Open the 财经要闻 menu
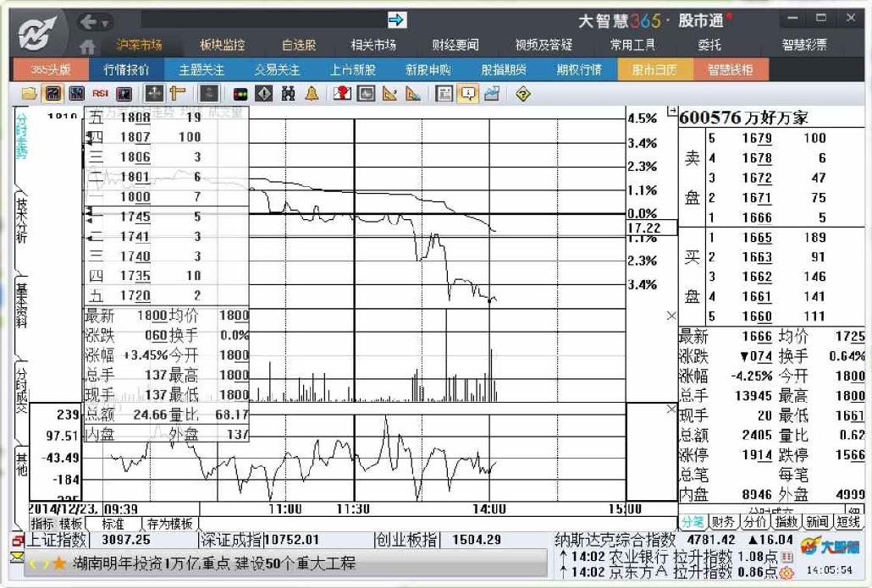The image size is (872, 588). (x=455, y=45)
